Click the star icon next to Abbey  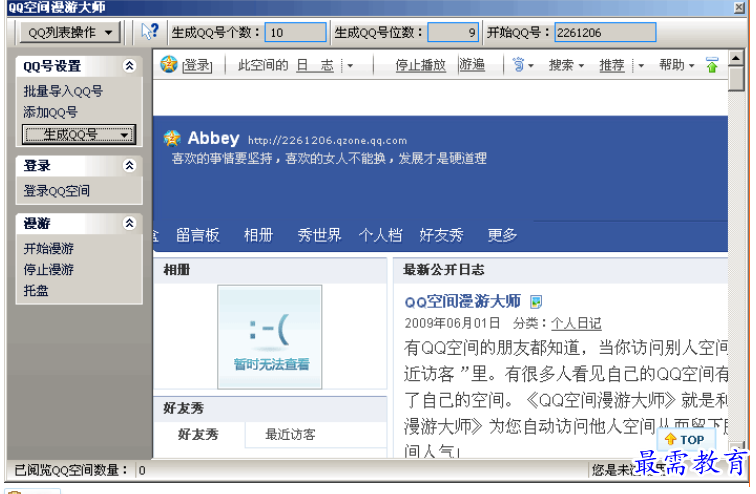172,139
